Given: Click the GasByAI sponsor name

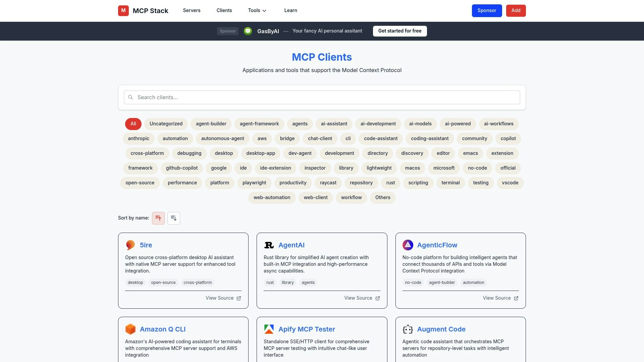Looking at the screenshot, I should pos(268,31).
